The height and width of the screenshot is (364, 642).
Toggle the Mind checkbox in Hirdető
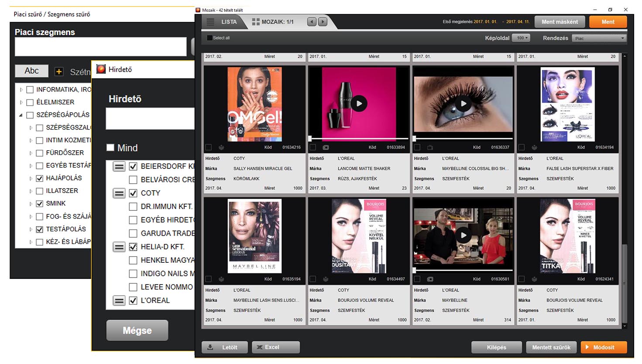110,148
